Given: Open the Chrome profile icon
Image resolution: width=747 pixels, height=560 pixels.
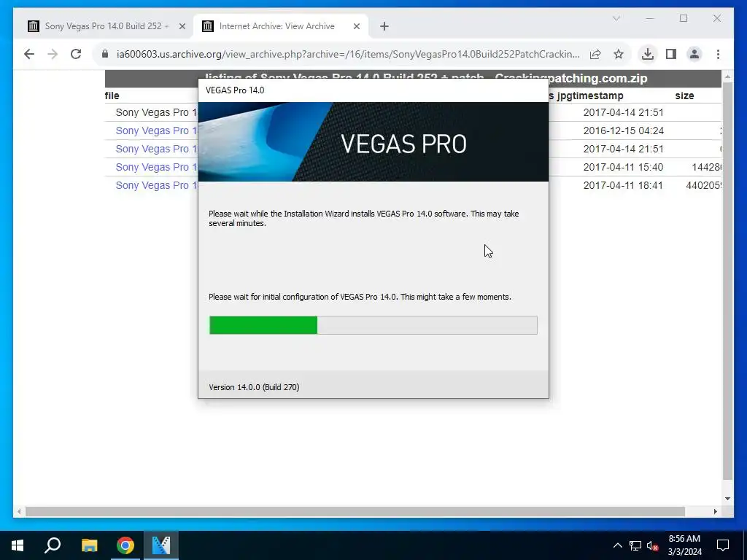Looking at the screenshot, I should (x=694, y=54).
